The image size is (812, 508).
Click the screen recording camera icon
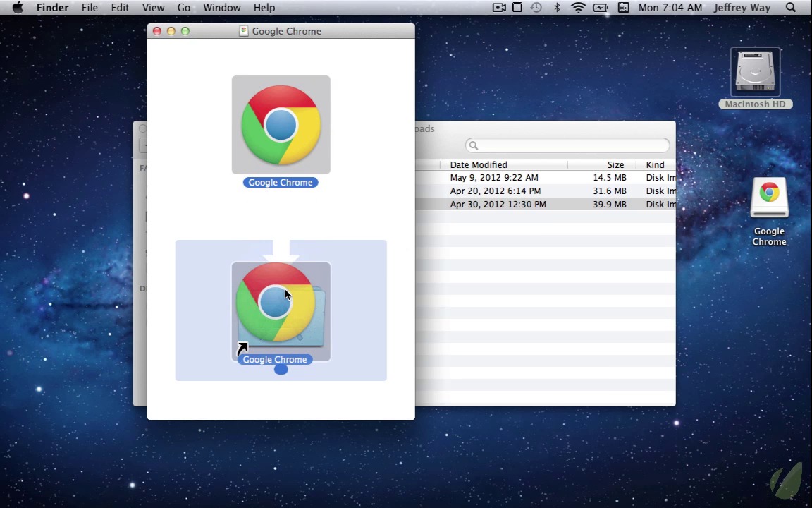coord(499,8)
